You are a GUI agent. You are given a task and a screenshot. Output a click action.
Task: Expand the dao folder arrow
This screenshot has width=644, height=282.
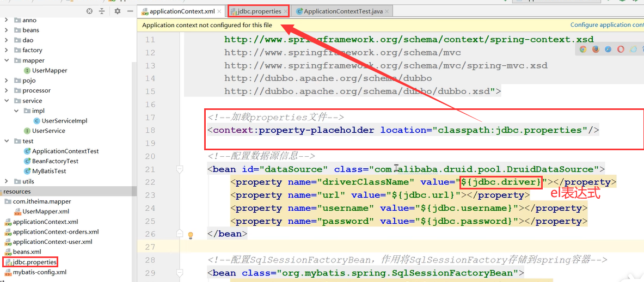(x=6, y=40)
